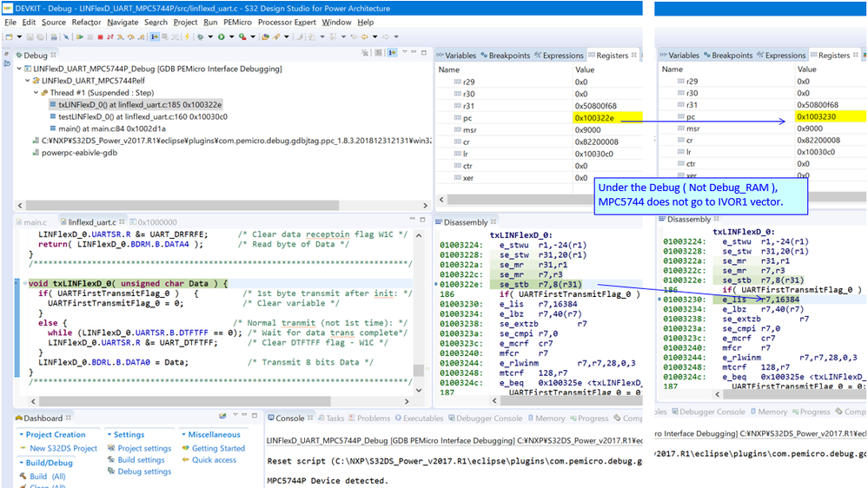Collapse the LINFlexD_UART_MPC5744P_Debug launch node
Viewport: 868px width, 488px height.
point(19,69)
